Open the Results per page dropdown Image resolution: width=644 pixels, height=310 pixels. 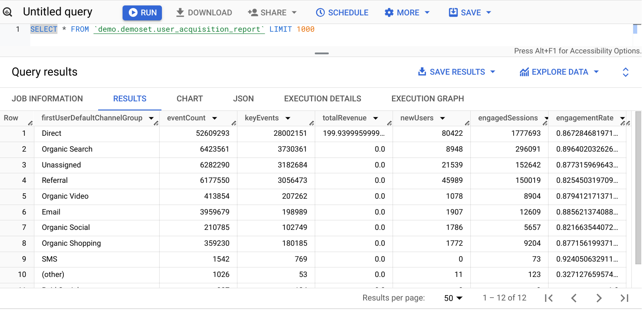pos(453,298)
